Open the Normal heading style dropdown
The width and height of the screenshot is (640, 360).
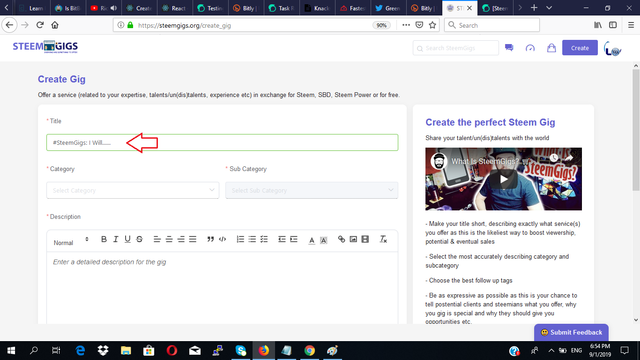[x=71, y=242]
